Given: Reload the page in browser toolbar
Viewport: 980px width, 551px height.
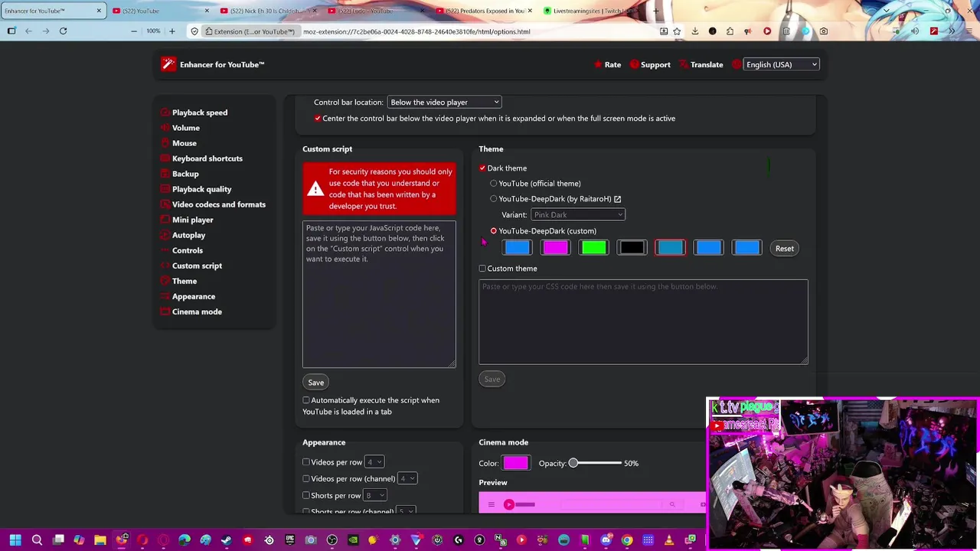Looking at the screenshot, I should 63,31.
